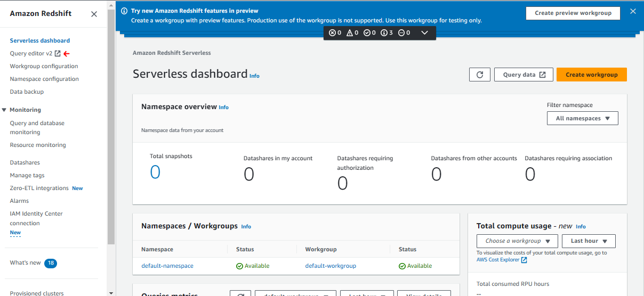Open Zero-ETL integrations page
The height and width of the screenshot is (296, 644).
tap(39, 188)
